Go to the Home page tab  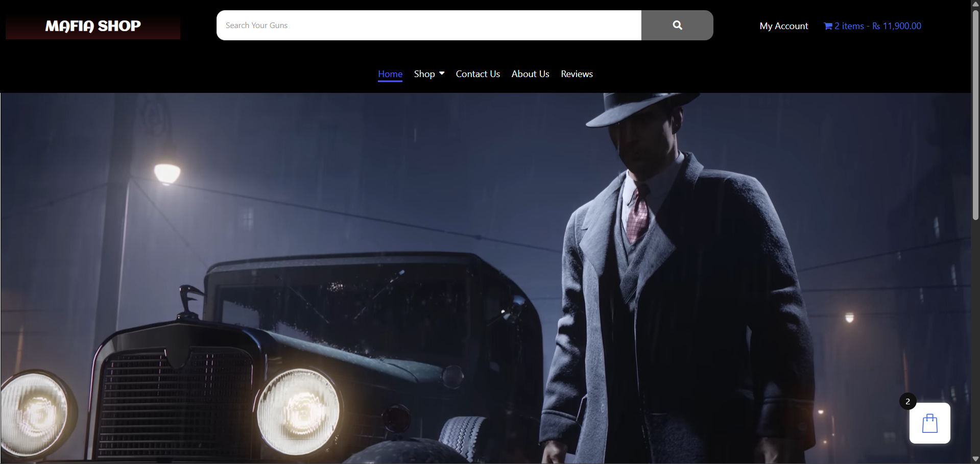(390, 74)
